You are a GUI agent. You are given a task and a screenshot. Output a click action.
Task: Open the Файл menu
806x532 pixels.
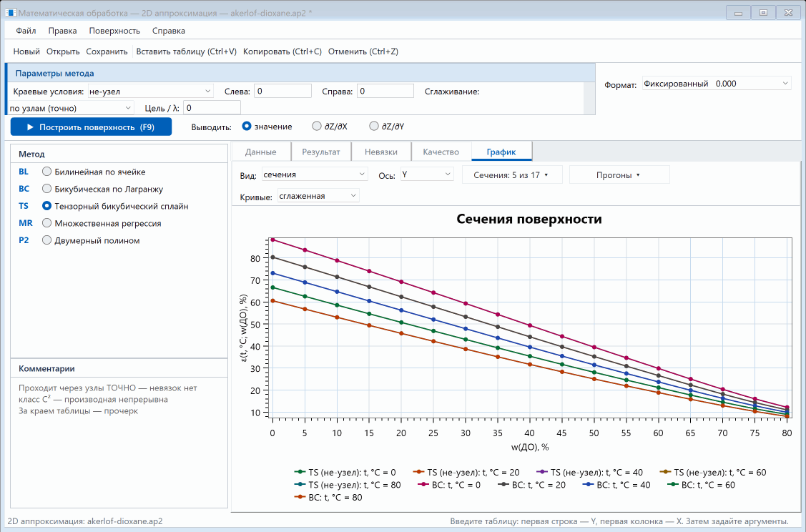click(26, 31)
